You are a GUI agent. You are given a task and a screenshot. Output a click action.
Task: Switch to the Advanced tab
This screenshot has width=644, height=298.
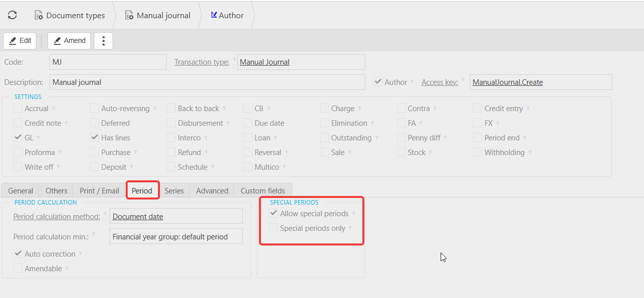point(212,190)
